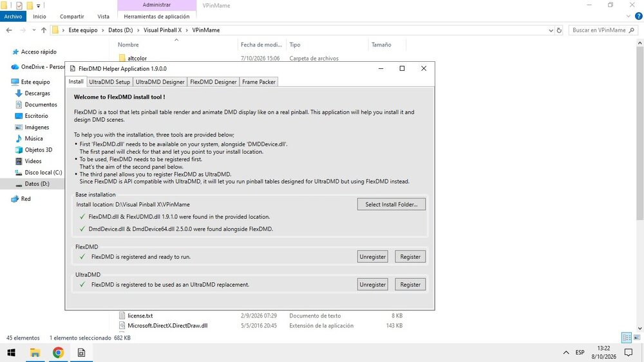Open the FlexDMD Designer tab
This screenshot has height=362, width=644.
pyautogui.click(x=213, y=82)
